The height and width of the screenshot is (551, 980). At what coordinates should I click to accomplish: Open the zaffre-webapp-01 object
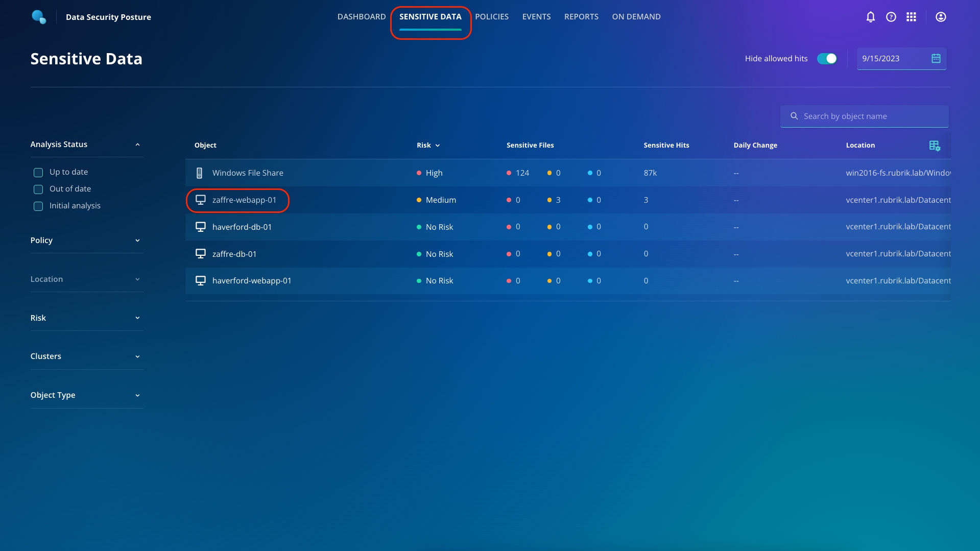(244, 200)
